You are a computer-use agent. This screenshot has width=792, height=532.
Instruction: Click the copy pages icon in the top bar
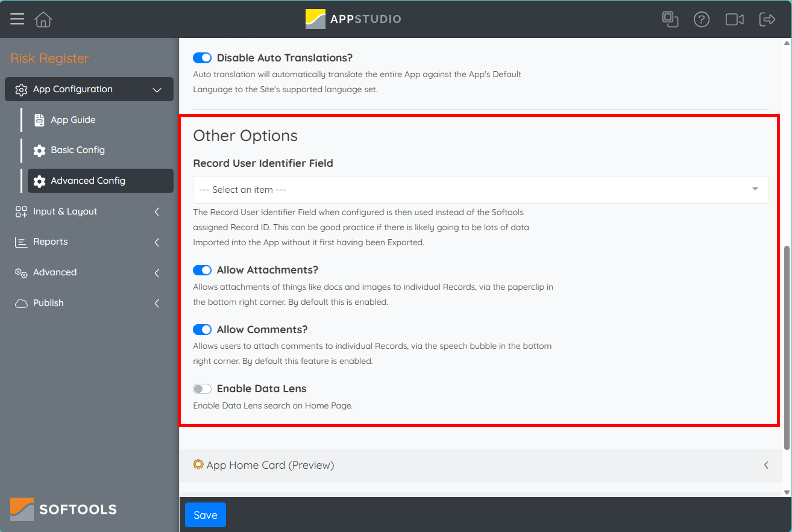[x=670, y=19]
